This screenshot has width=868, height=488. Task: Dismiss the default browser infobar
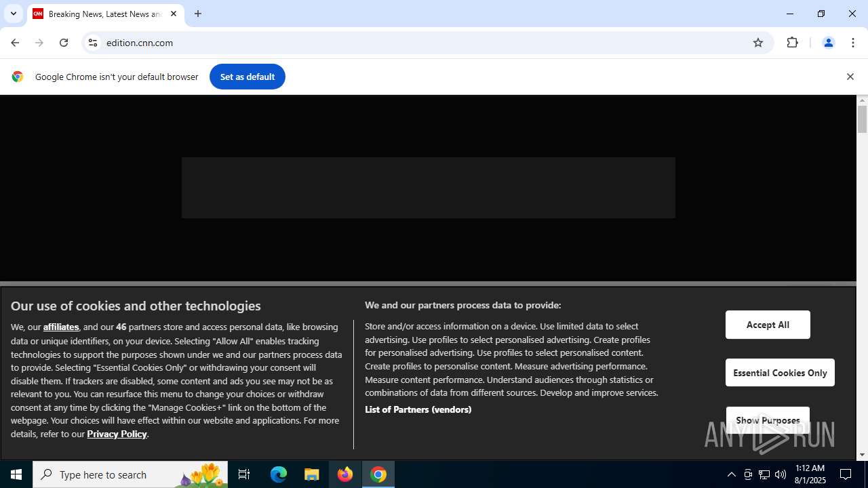point(850,77)
